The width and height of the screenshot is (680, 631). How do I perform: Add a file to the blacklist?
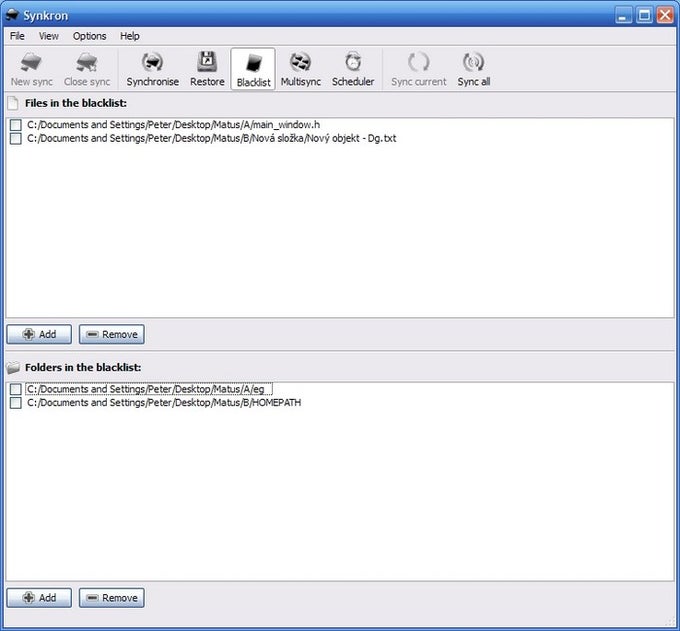[x=39, y=334]
